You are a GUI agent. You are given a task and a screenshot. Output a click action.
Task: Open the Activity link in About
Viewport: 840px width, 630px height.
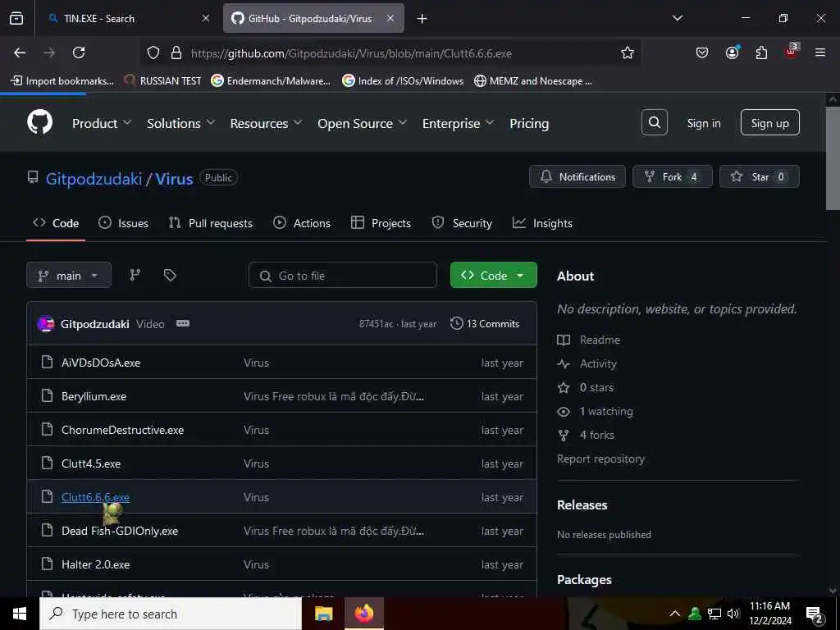587,363
